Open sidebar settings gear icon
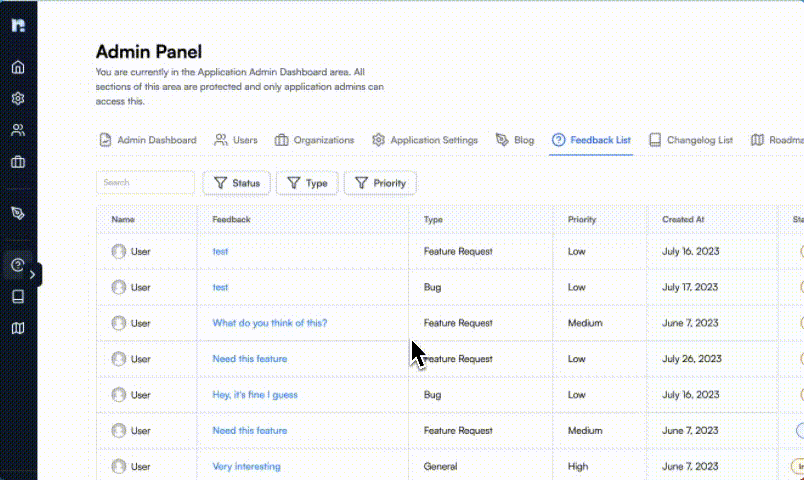The image size is (804, 480). pyautogui.click(x=18, y=99)
